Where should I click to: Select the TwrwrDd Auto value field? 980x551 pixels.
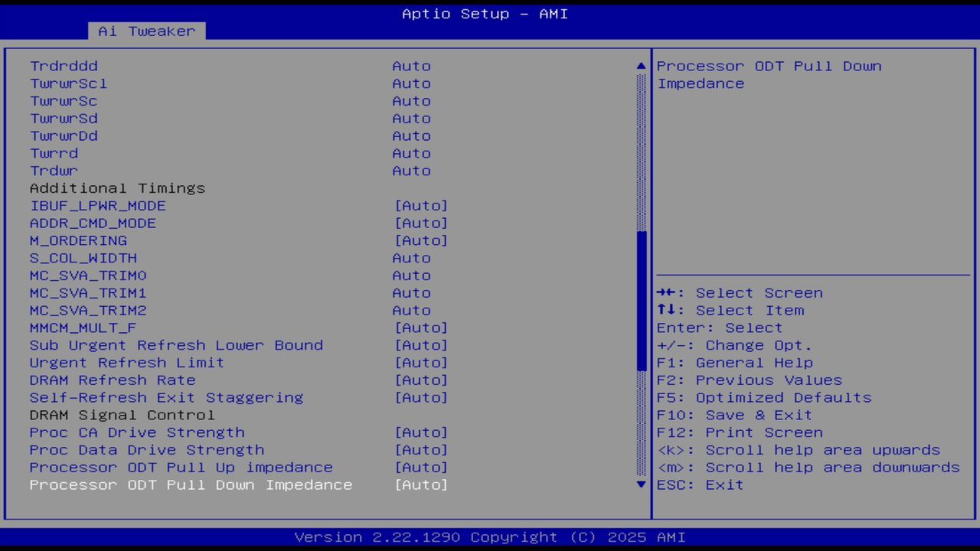(412, 136)
